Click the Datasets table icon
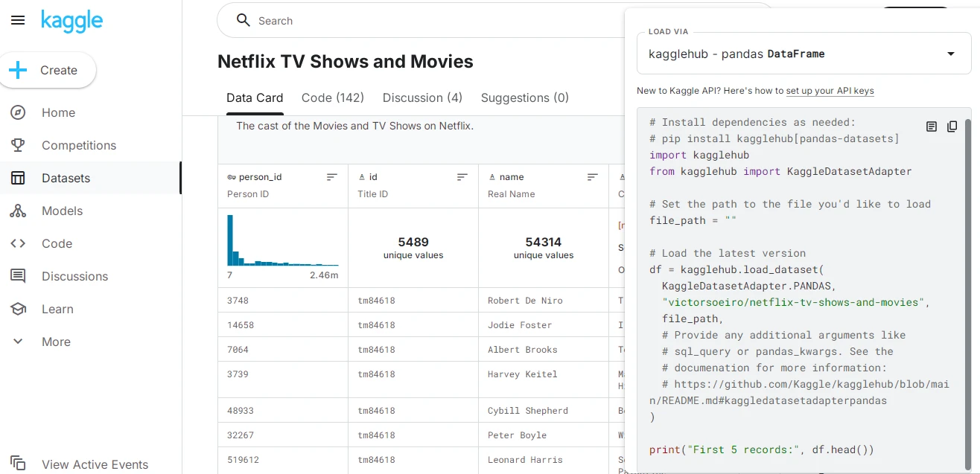This screenshot has width=980, height=474. pos(18,178)
